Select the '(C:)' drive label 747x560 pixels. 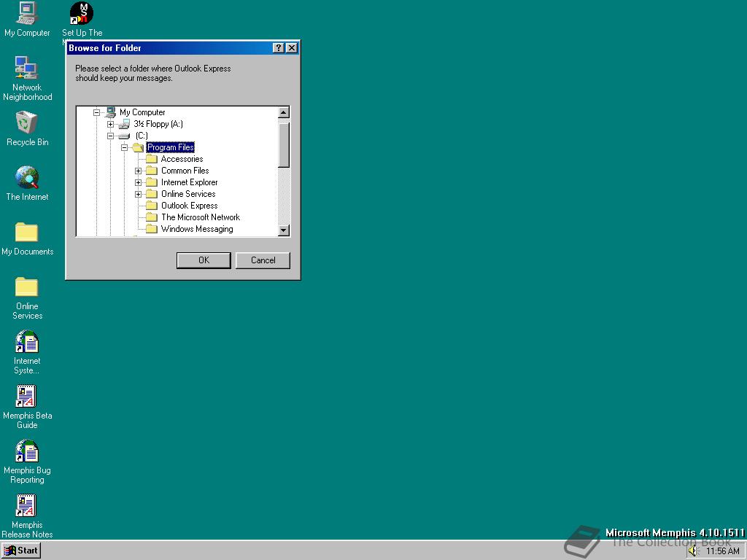click(x=142, y=136)
